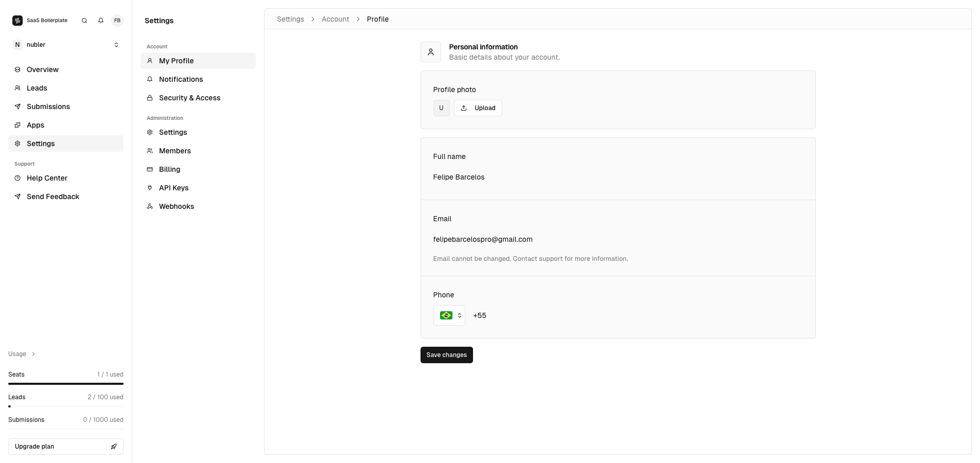
Task: Select the API Keys key icon
Action: (x=149, y=188)
